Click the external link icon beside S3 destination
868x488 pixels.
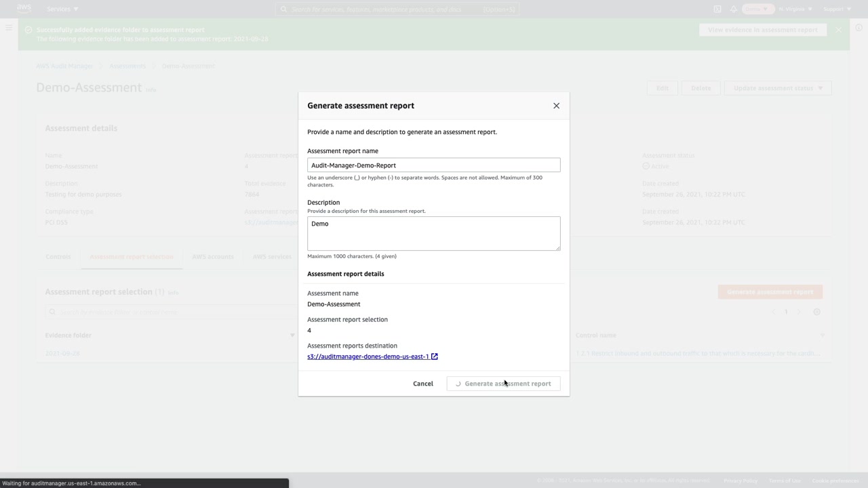point(435,357)
